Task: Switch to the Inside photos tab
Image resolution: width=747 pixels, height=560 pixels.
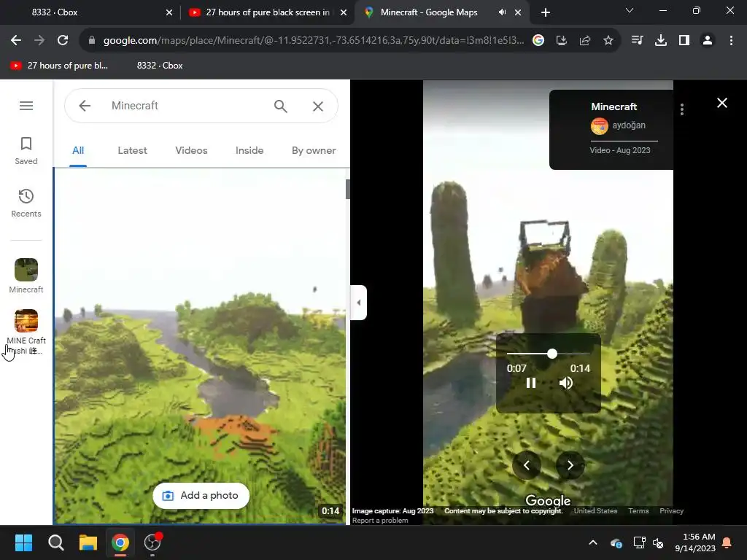Action: tap(249, 150)
